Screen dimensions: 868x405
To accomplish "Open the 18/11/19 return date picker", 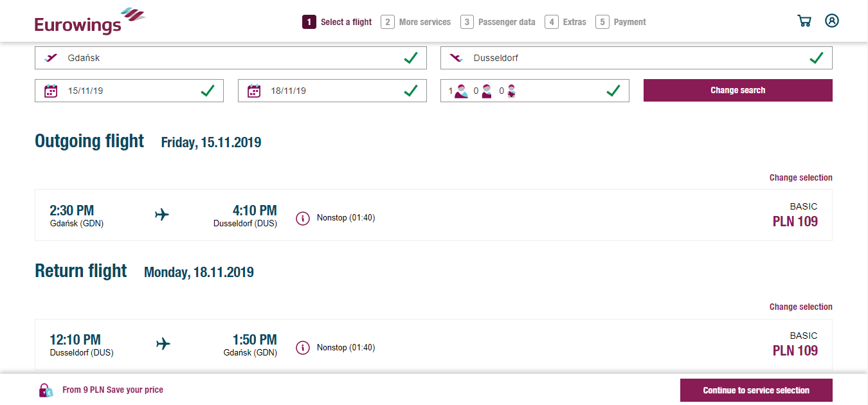I will pos(332,91).
